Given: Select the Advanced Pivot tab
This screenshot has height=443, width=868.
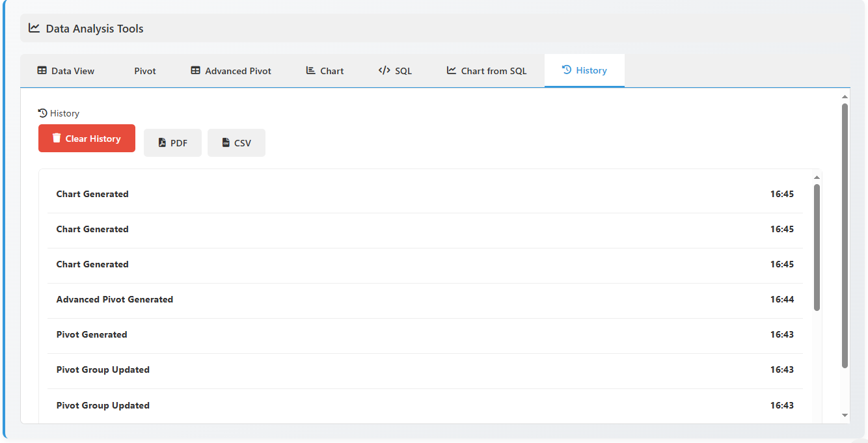Looking at the screenshot, I should pyautogui.click(x=230, y=70).
